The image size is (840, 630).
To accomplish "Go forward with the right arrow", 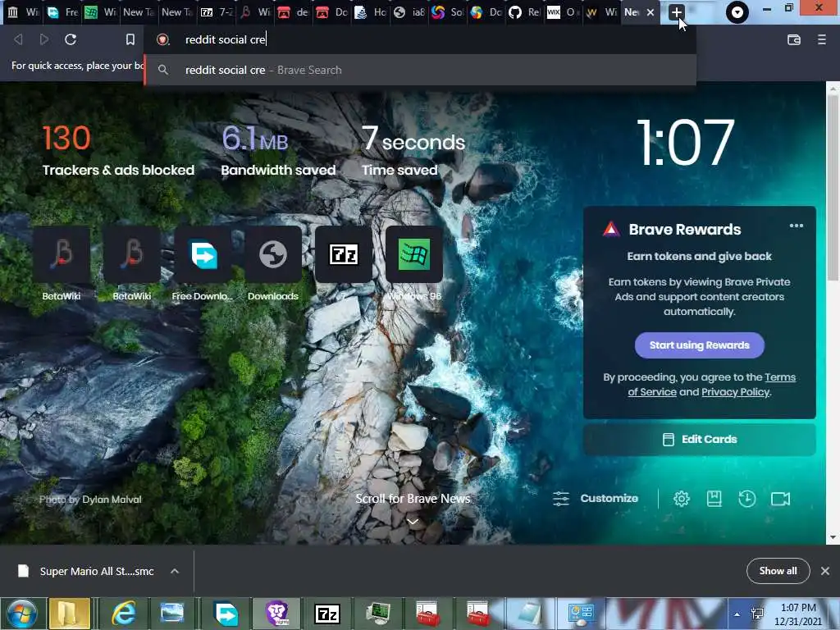I will [x=44, y=39].
